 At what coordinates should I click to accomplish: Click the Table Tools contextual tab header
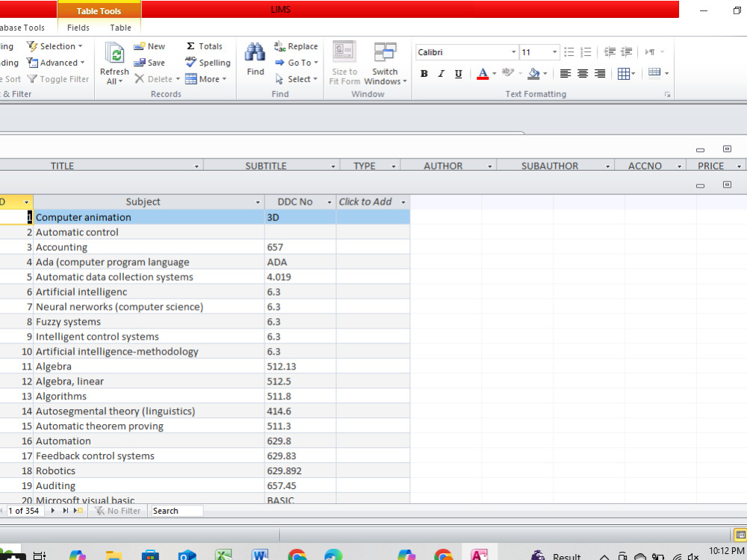[99, 11]
